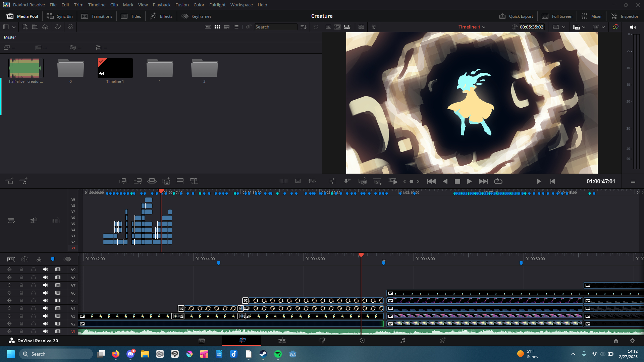Expand bin list panel dropdown arrow
644x362 pixels.
[x=14, y=27]
